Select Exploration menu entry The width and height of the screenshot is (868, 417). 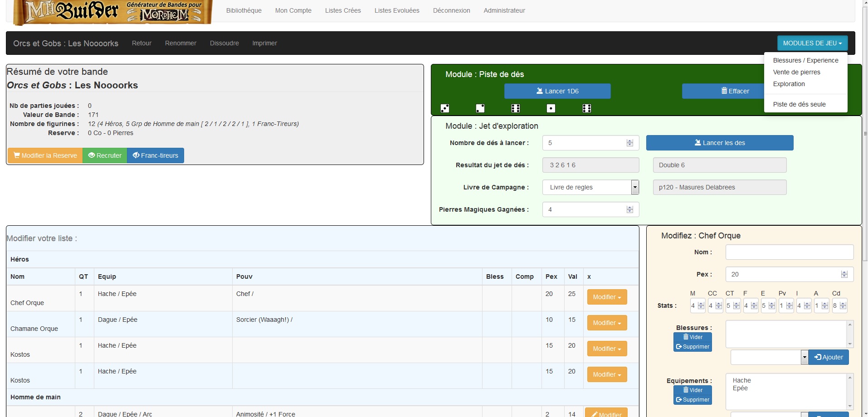[805, 84]
